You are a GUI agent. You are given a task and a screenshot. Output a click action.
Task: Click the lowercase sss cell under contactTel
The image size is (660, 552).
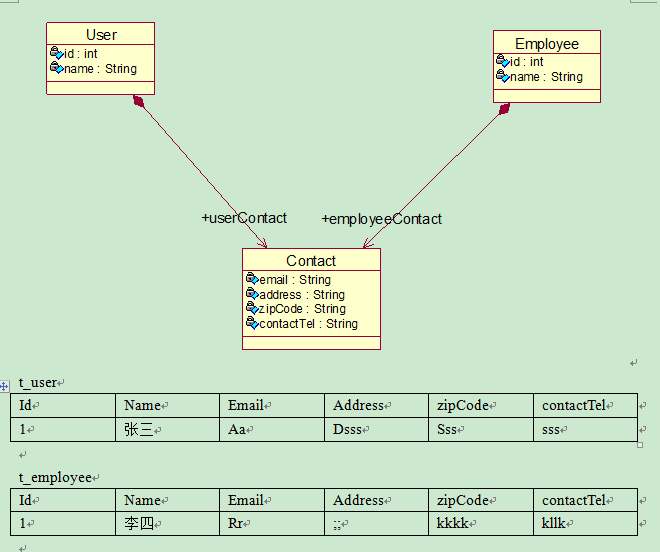(585, 429)
